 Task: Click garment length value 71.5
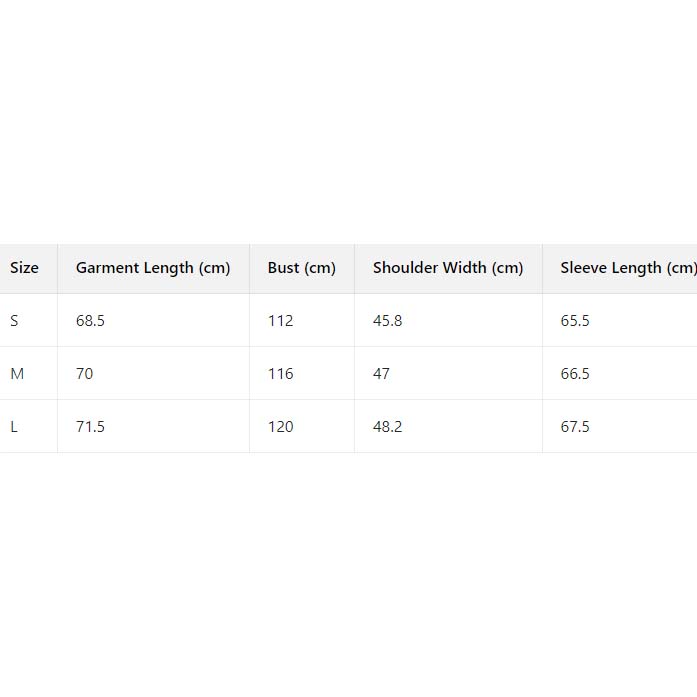[90, 427]
